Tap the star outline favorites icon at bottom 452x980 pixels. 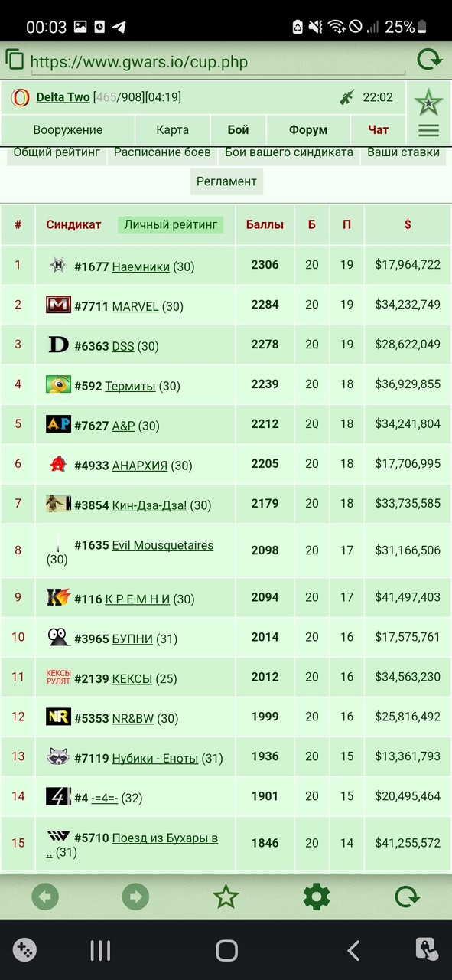pyautogui.click(x=226, y=897)
